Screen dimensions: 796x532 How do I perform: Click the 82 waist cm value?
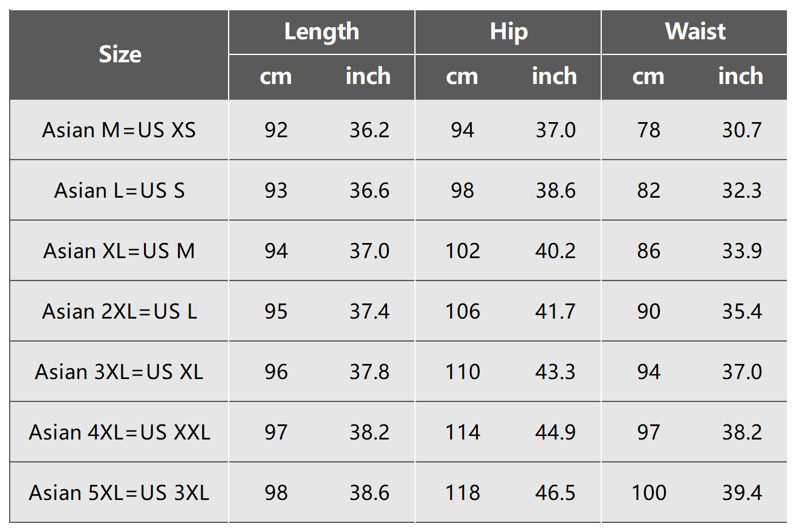649,190
